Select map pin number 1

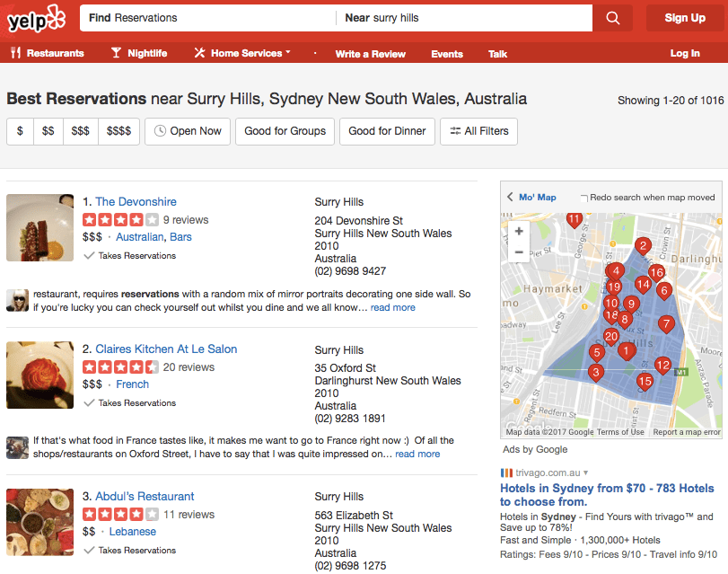point(626,351)
